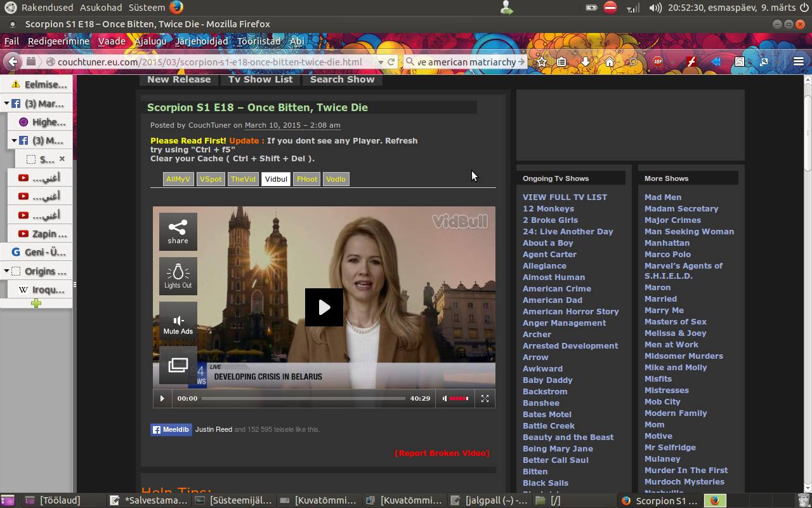Click the Facebook Meeldib like button
This screenshot has height=508, width=812.
(171, 430)
